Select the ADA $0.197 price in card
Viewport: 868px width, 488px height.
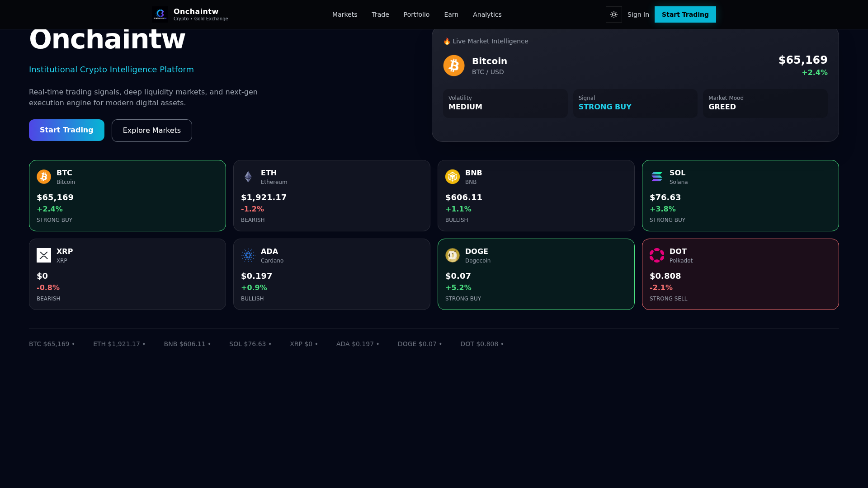tap(256, 276)
